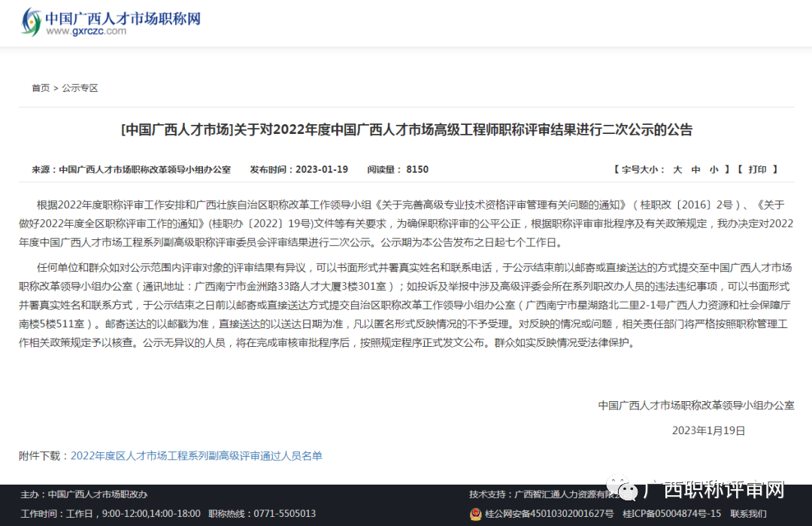This screenshot has height=526, width=812.
Task: Click the article title heading text
Action: [x=407, y=129]
